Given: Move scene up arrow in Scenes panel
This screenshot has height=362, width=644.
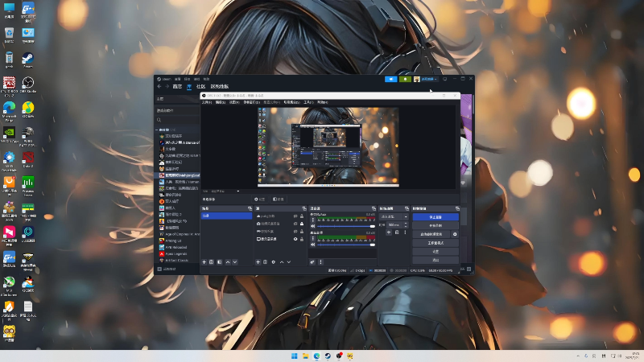Looking at the screenshot, I should point(228,262).
